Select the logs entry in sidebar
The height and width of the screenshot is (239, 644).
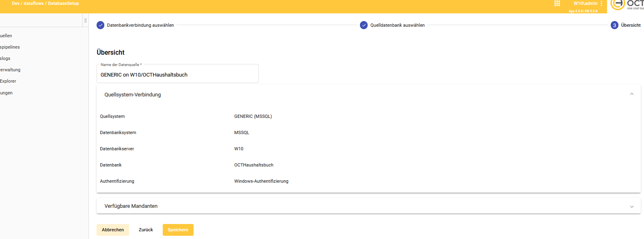point(5,58)
